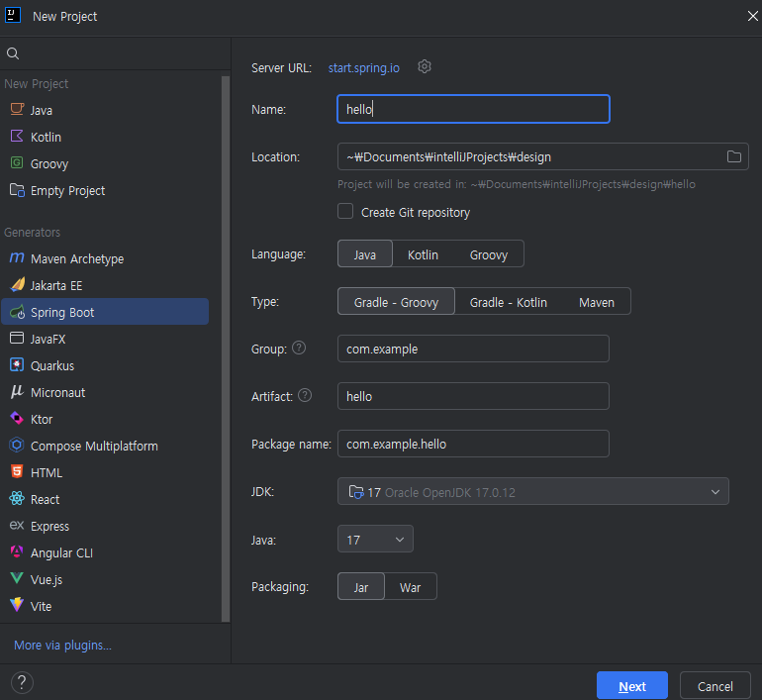Open More via plugins link
The height and width of the screenshot is (700, 762).
62,646
